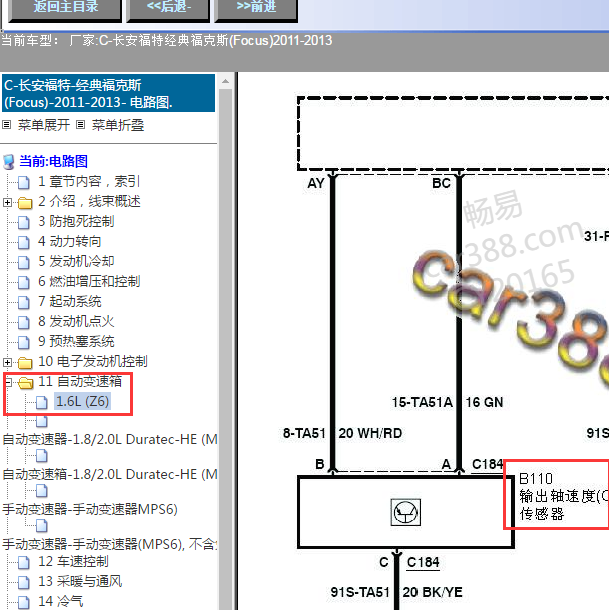
Task: Click folder icon of 2 介绍，线束概述
Action: [x=25, y=203]
